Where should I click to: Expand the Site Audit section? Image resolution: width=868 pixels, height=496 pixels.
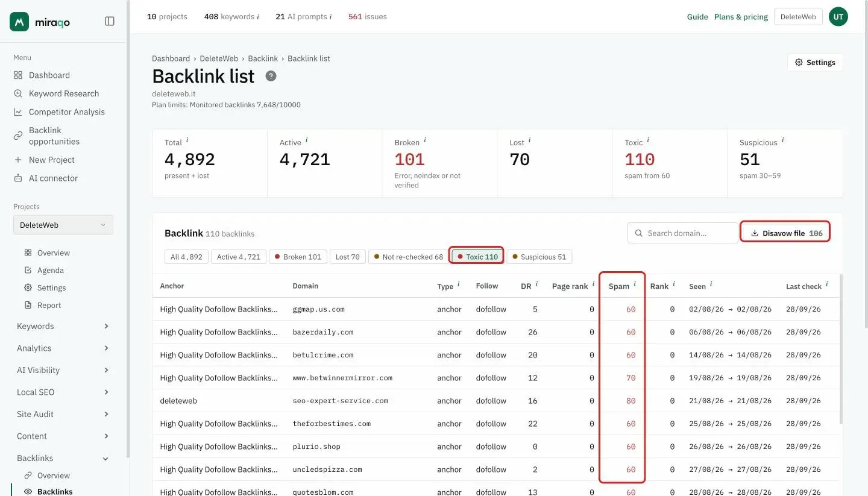tap(106, 414)
